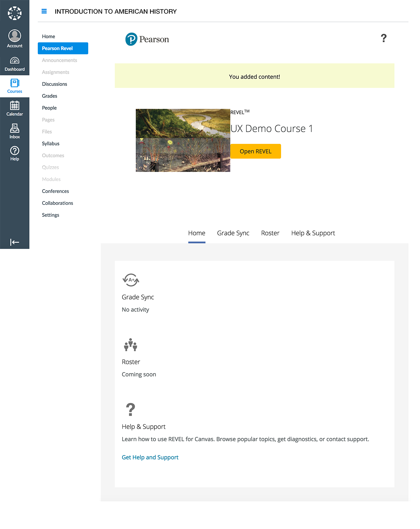Click the 'You added content!' banner text
The image size is (420, 529).
click(x=254, y=77)
